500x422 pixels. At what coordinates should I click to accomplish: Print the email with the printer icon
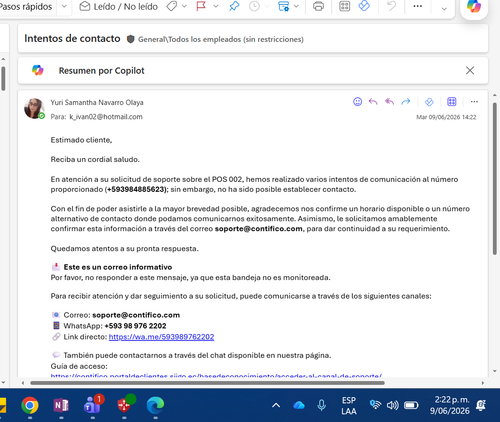[x=318, y=6]
